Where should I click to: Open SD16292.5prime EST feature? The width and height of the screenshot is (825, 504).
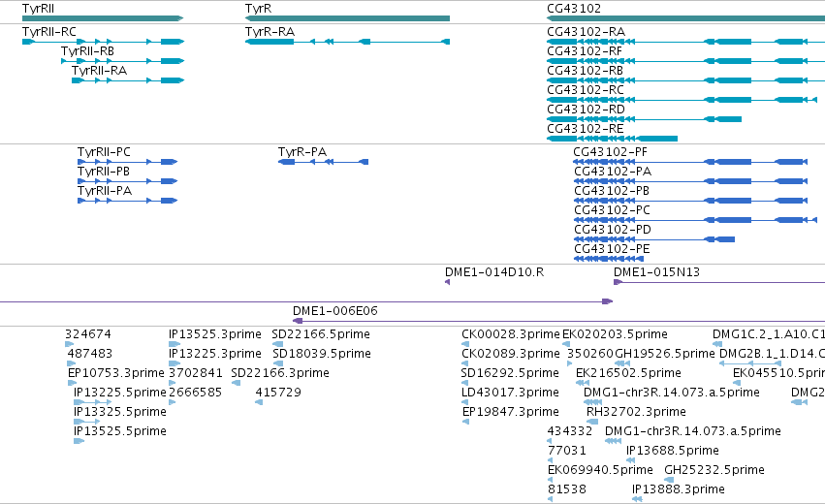pyautogui.click(x=464, y=383)
